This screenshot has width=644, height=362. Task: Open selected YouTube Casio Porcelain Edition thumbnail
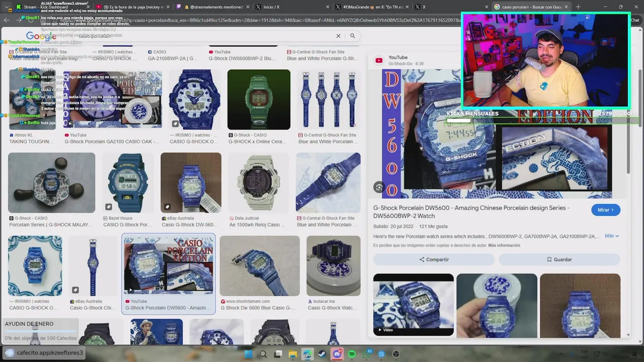(169, 265)
